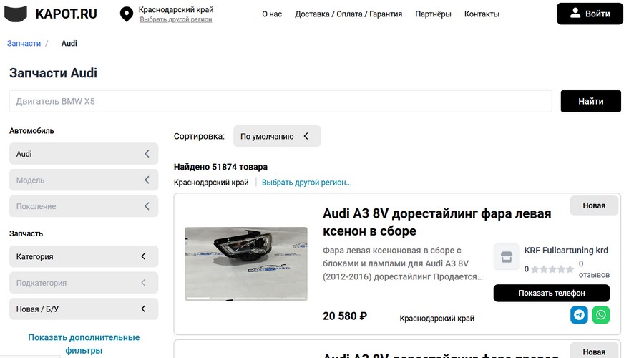Click the search field with Двигатель BMW X5 placeholder
Screen dimensions: 644x358
pyautogui.click(x=280, y=101)
